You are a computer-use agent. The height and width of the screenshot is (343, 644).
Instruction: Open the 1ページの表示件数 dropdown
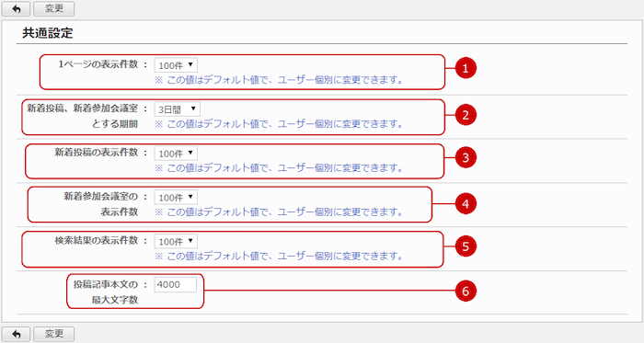click(x=176, y=64)
